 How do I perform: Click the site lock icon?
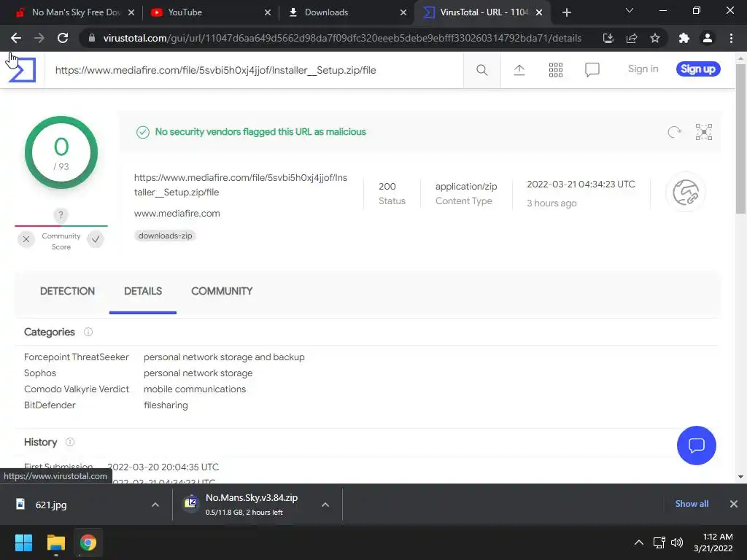coord(92,38)
